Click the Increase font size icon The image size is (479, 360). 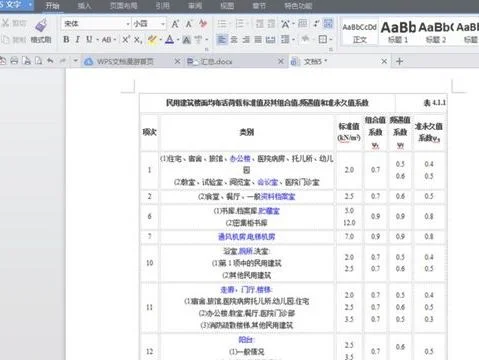(175, 24)
